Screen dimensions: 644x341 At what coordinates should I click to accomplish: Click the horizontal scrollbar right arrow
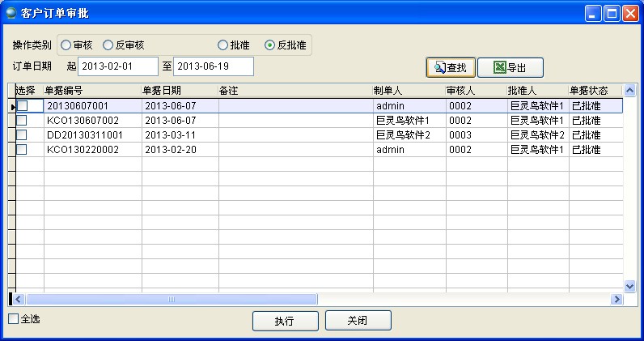point(616,299)
